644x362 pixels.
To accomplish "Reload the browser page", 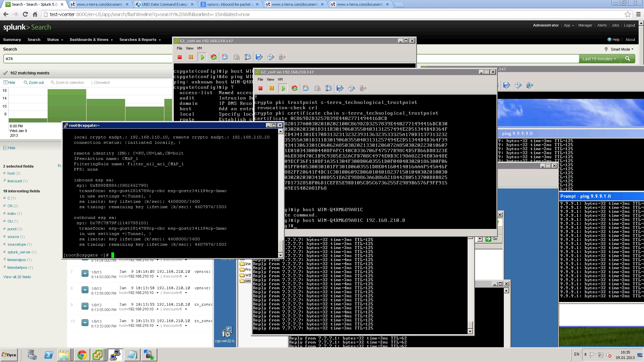I will [x=25, y=14].
